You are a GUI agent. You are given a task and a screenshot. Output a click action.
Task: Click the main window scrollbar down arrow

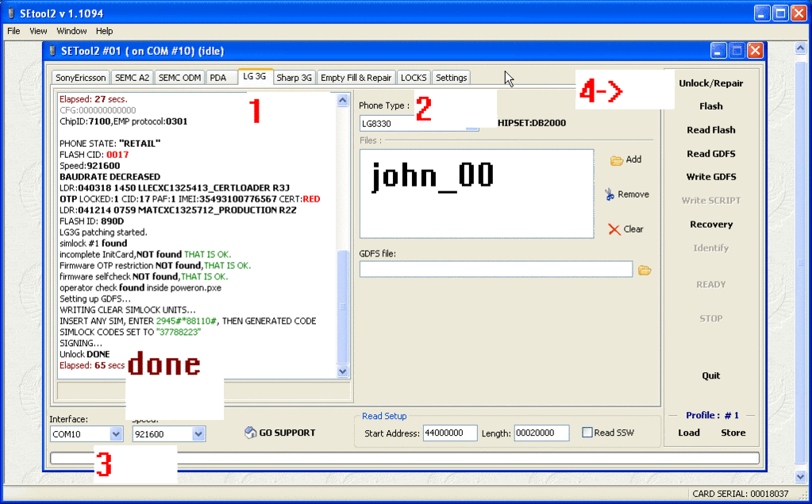tap(801, 476)
